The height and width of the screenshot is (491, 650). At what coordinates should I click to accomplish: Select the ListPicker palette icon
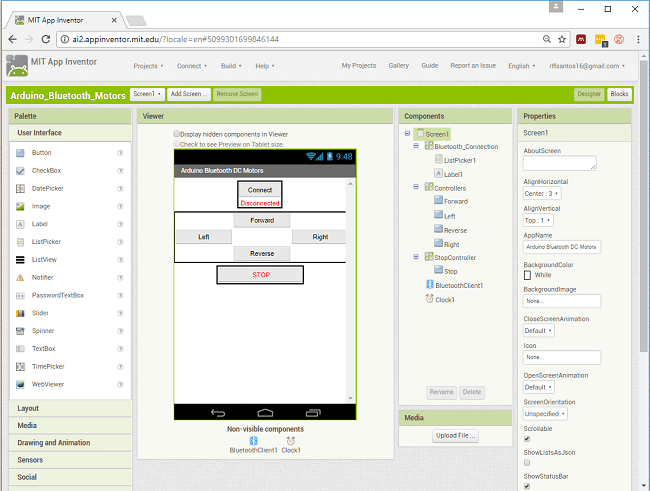(20, 242)
